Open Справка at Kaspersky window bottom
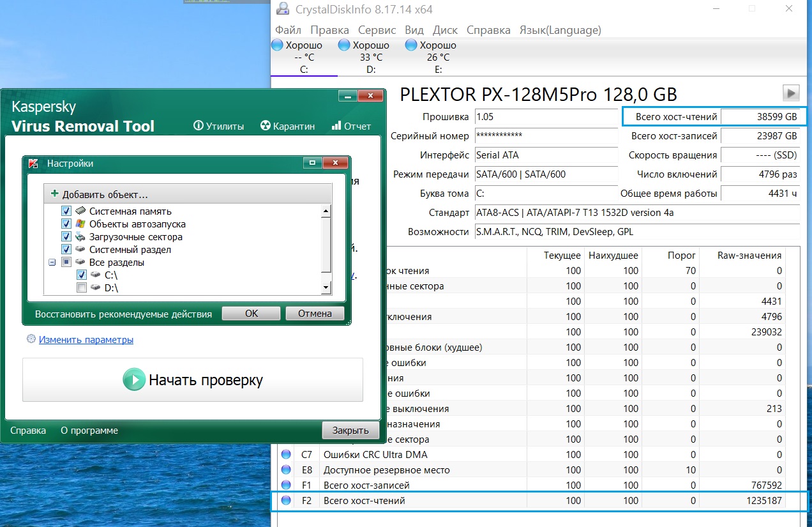Image resolution: width=812 pixels, height=527 pixels. pyautogui.click(x=28, y=431)
